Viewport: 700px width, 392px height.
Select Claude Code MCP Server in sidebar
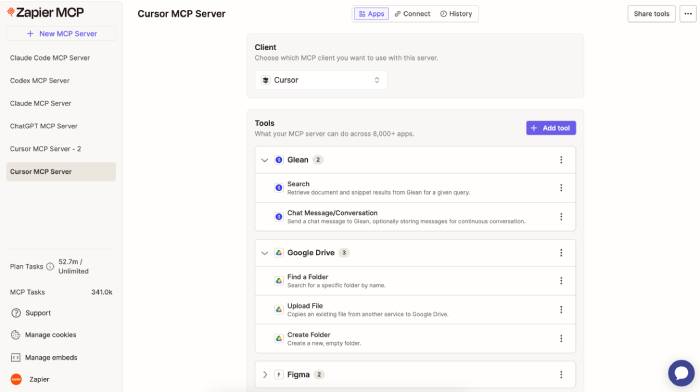pos(50,58)
